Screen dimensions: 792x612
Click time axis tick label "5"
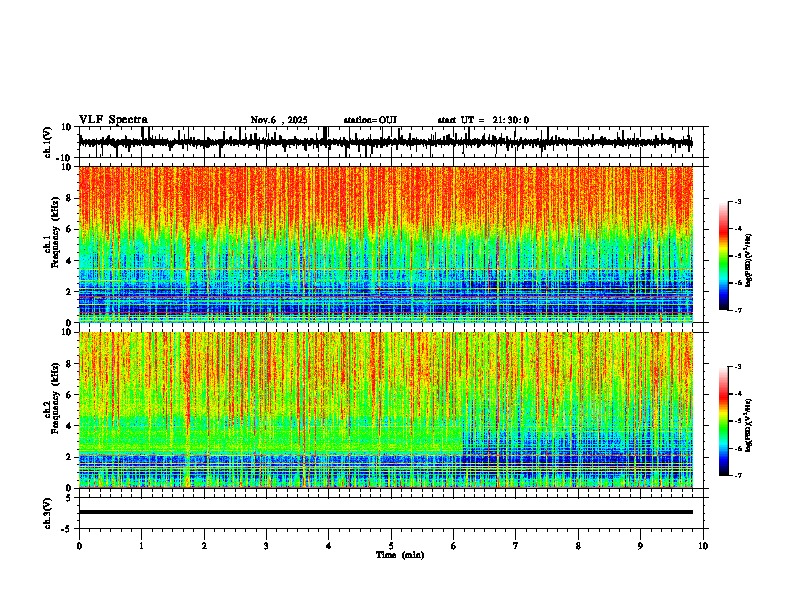pos(391,546)
